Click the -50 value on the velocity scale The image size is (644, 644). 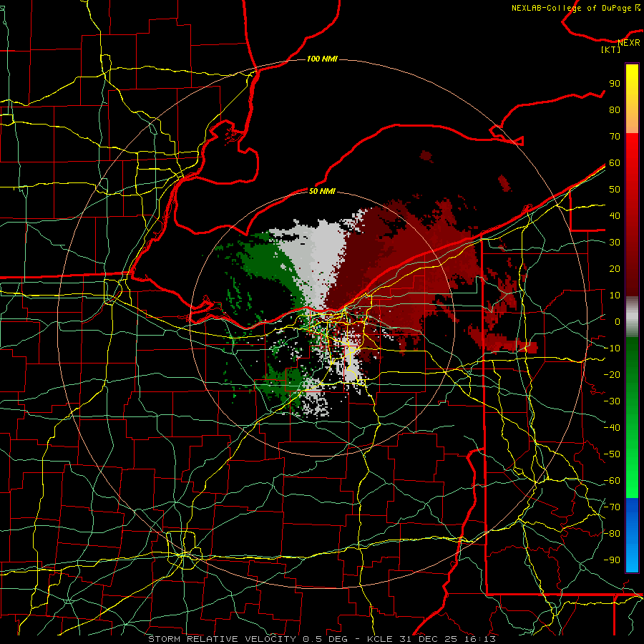pyautogui.click(x=612, y=454)
